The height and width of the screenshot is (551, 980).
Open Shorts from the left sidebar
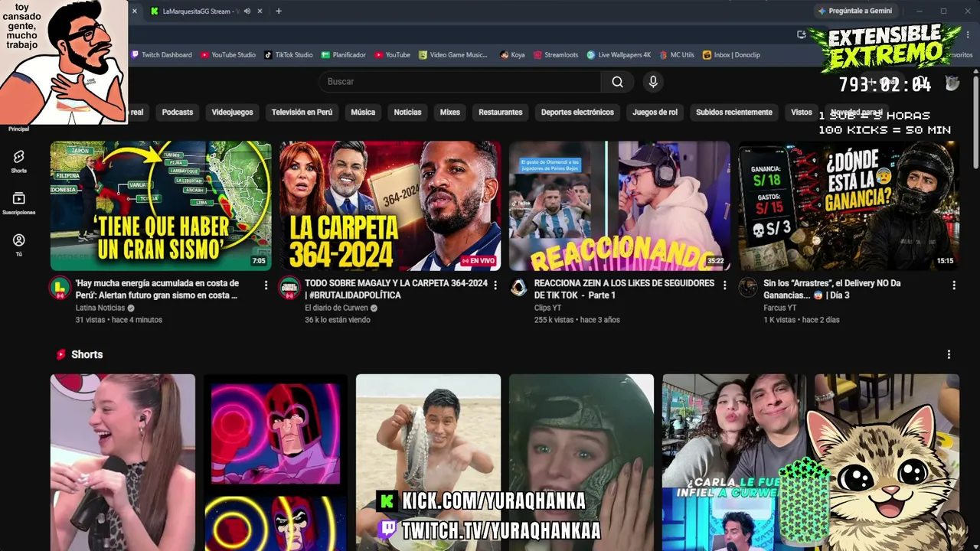(19, 161)
